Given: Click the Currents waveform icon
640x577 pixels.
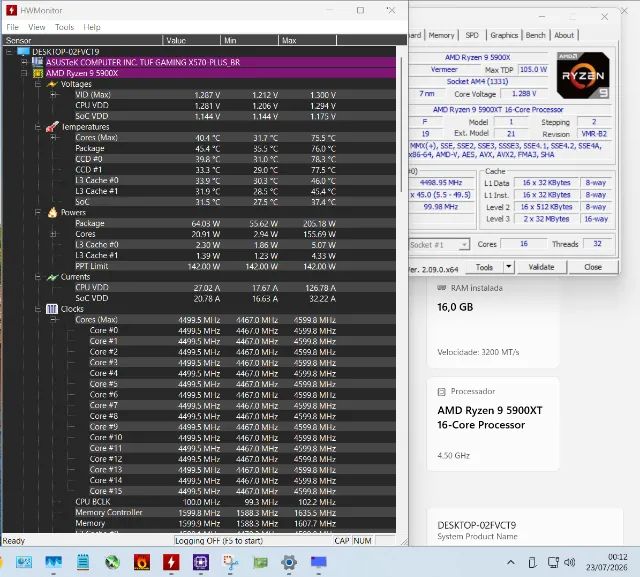Looking at the screenshot, I should coord(52,277).
